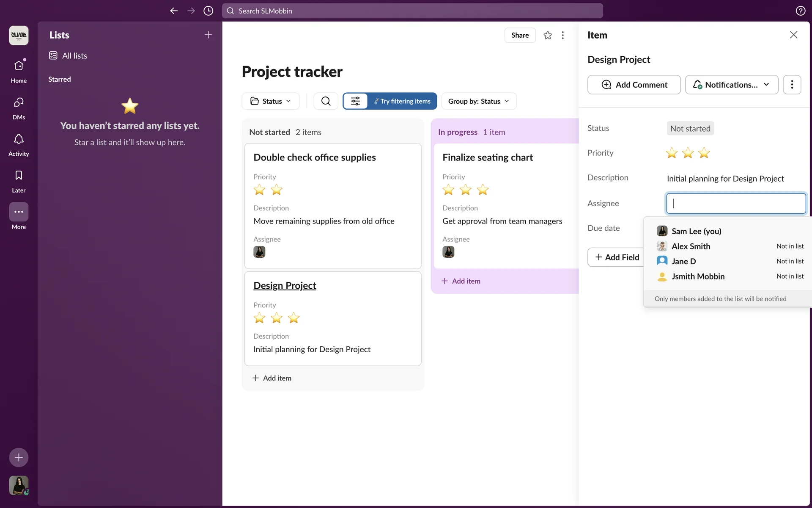This screenshot has width=812, height=508.
Task: Click the Add Comment button
Action: tap(634, 85)
